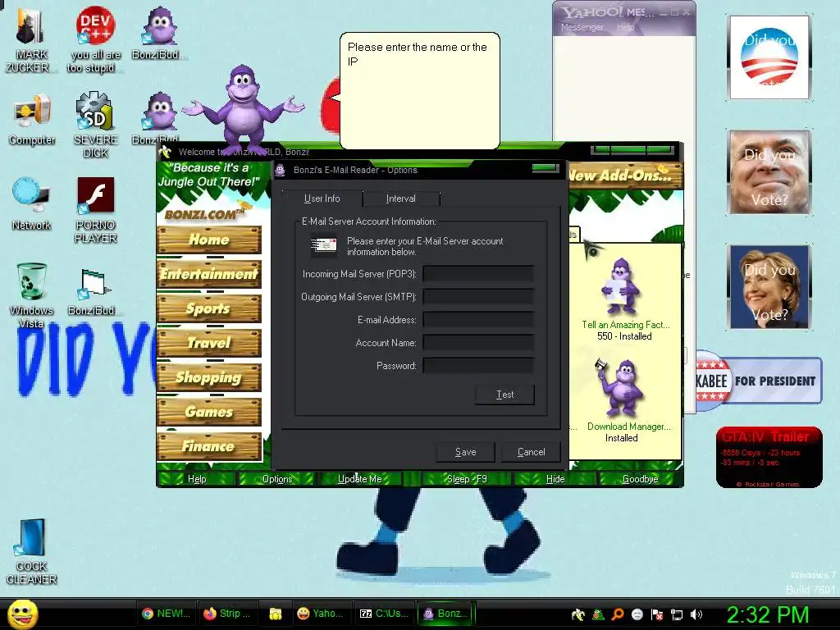Click the Password input field
The height and width of the screenshot is (630, 840).
(478, 366)
